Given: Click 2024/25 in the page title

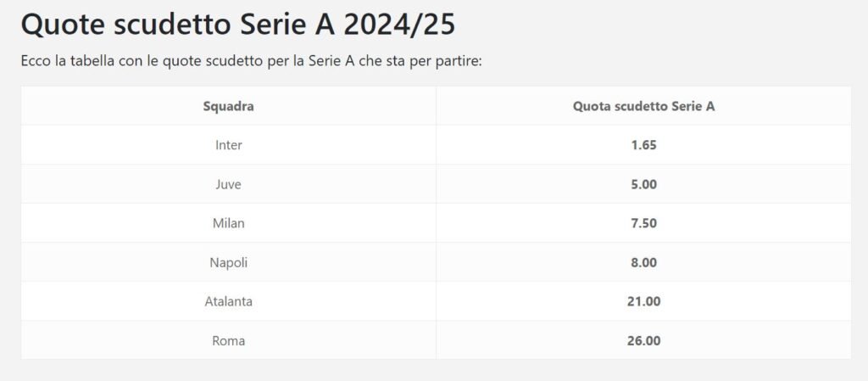Looking at the screenshot, I should click(399, 26).
